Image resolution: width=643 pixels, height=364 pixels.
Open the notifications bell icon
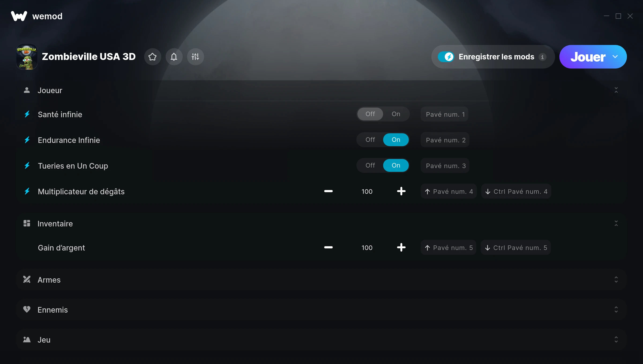click(x=174, y=57)
